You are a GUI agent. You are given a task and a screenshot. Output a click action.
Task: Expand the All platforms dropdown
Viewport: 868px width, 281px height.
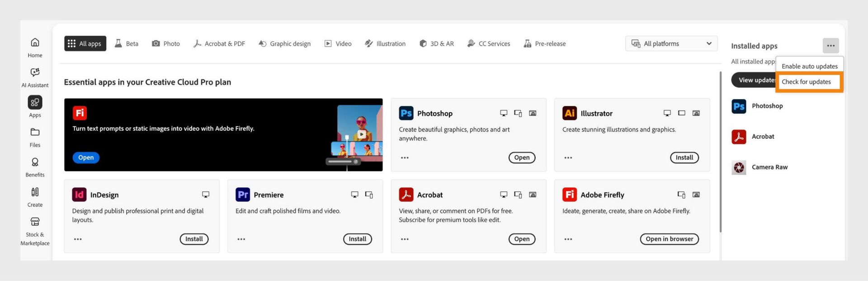pyautogui.click(x=671, y=43)
